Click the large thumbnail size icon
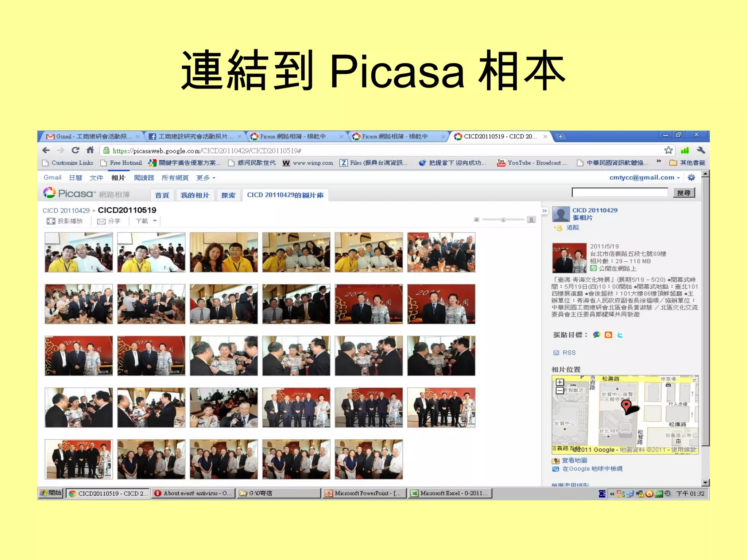 coord(531,219)
